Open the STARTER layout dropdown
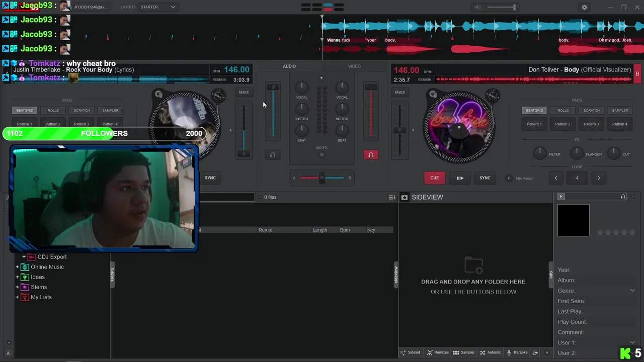 (x=158, y=7)
